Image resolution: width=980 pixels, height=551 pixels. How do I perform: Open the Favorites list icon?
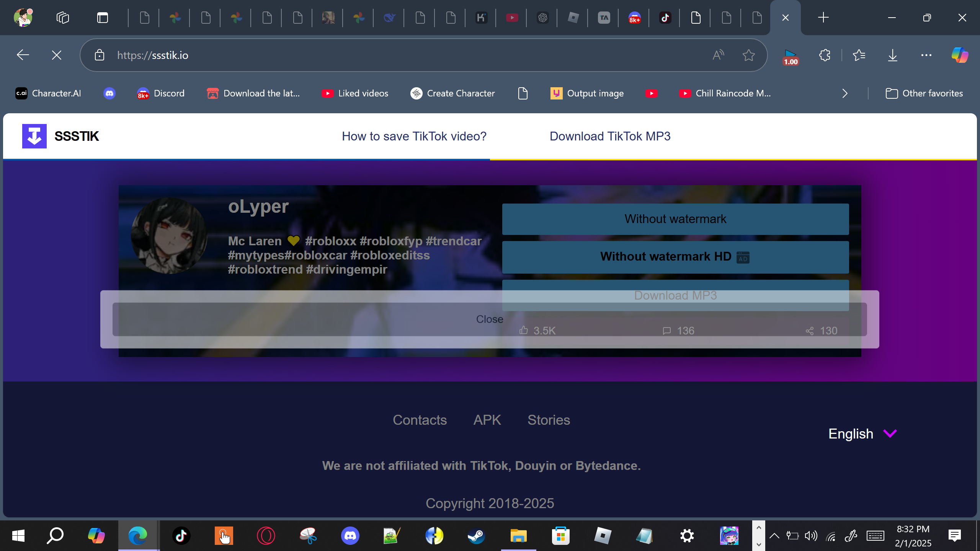point(859,55)
